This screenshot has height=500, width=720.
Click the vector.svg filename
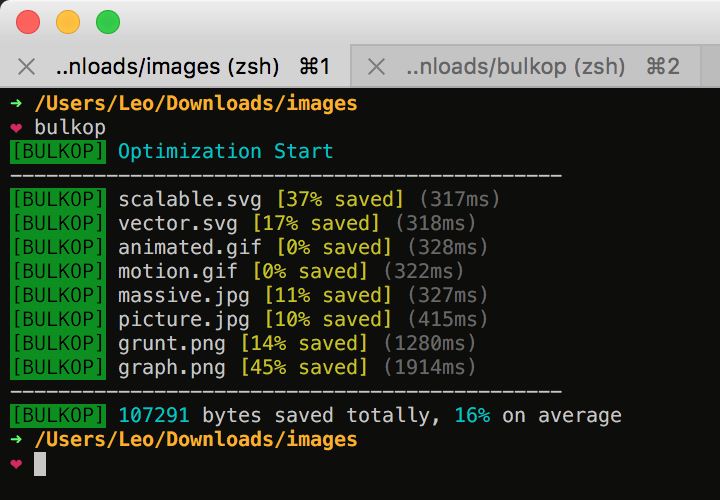pos(178,224)
